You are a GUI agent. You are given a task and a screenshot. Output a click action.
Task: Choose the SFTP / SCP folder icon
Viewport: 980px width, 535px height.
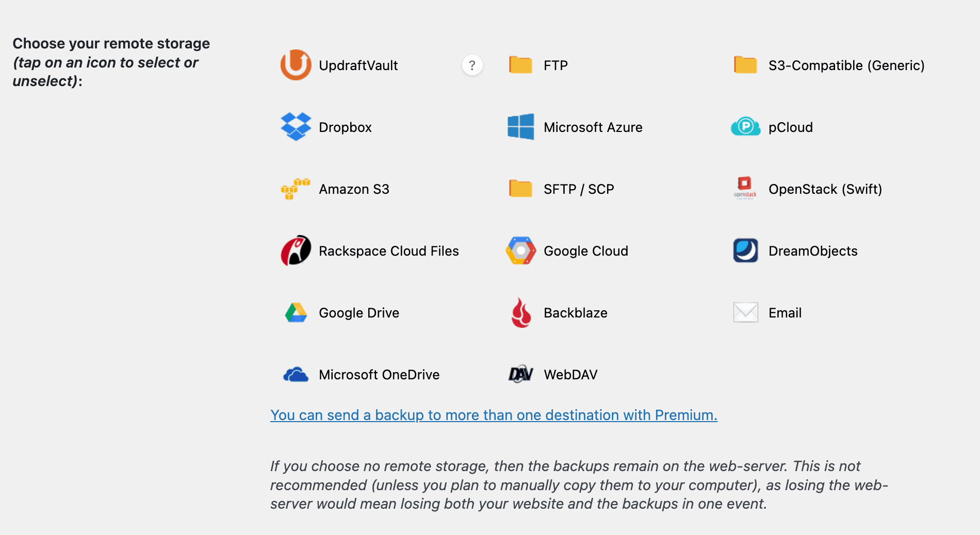pyautogui.click(x=520, y=189)
